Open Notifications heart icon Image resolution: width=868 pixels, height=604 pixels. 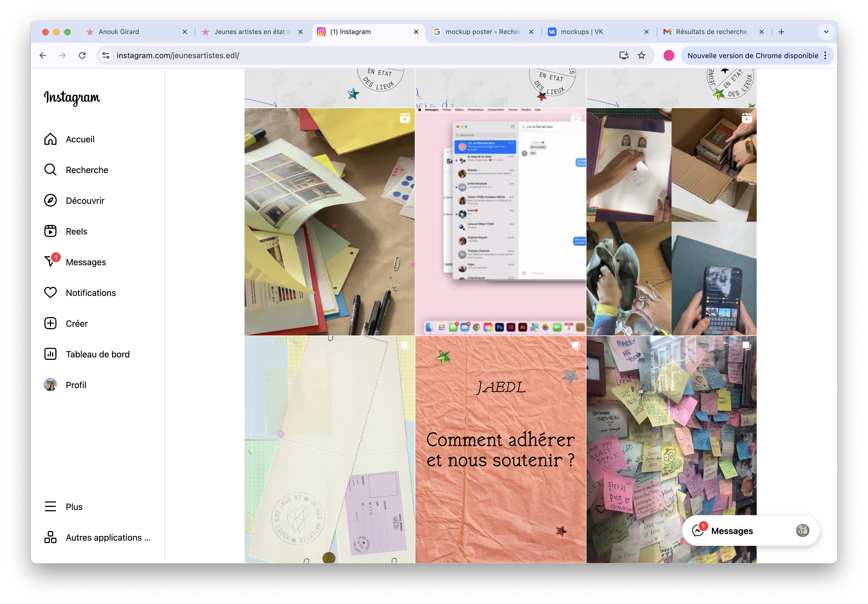(x=50, y=293)
